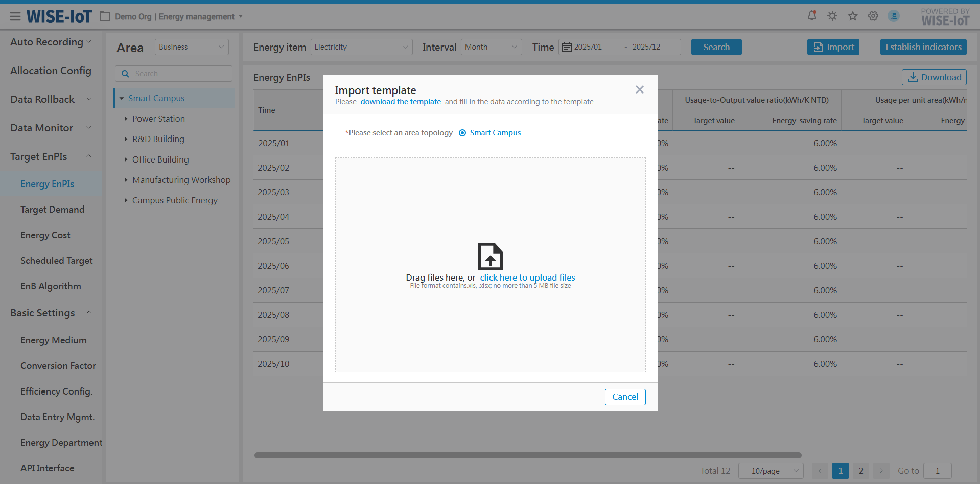Click the horizontal table scrollbar
980x484 pixels.
tap(527, 455)
